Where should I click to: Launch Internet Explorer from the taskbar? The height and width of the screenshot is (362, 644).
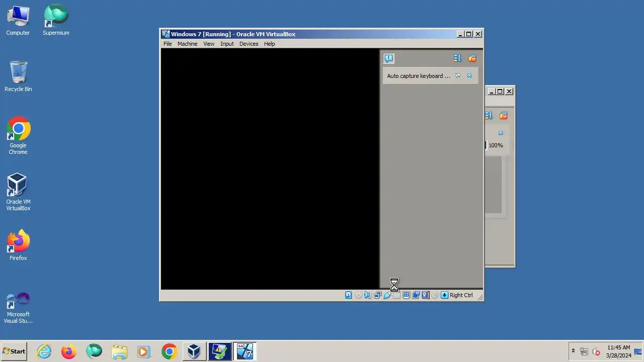tap(44, 351)
